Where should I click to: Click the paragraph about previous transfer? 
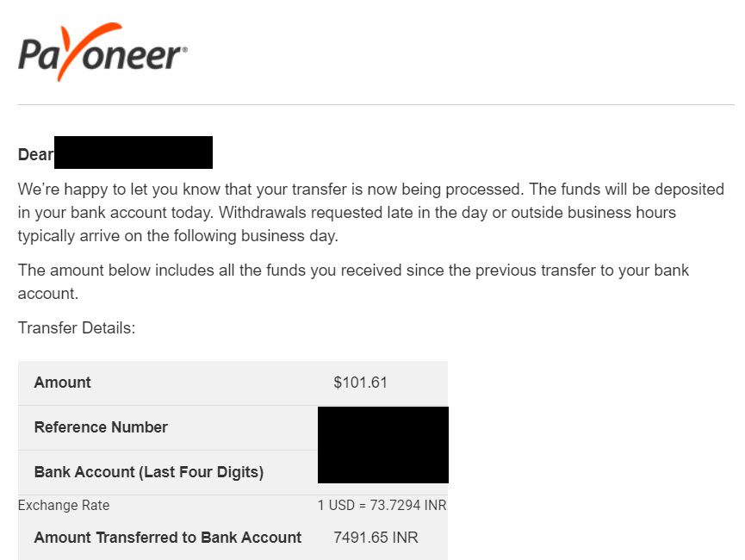353,282
